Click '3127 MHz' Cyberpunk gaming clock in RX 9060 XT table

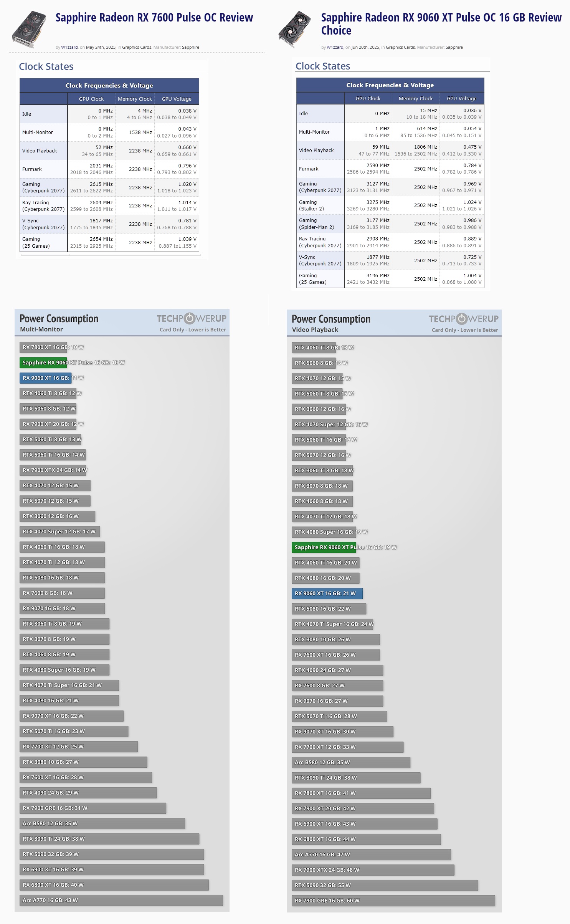click(x=378, y=184)
